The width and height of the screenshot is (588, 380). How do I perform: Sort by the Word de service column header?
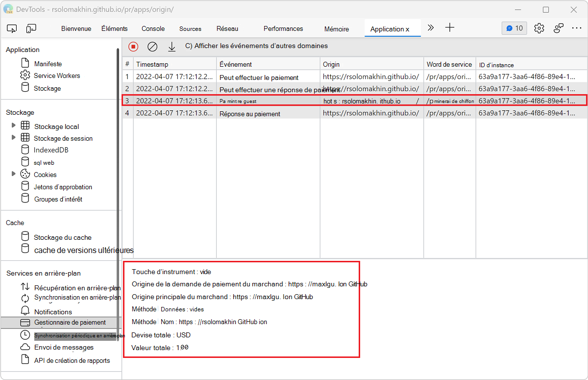point(450,64)
